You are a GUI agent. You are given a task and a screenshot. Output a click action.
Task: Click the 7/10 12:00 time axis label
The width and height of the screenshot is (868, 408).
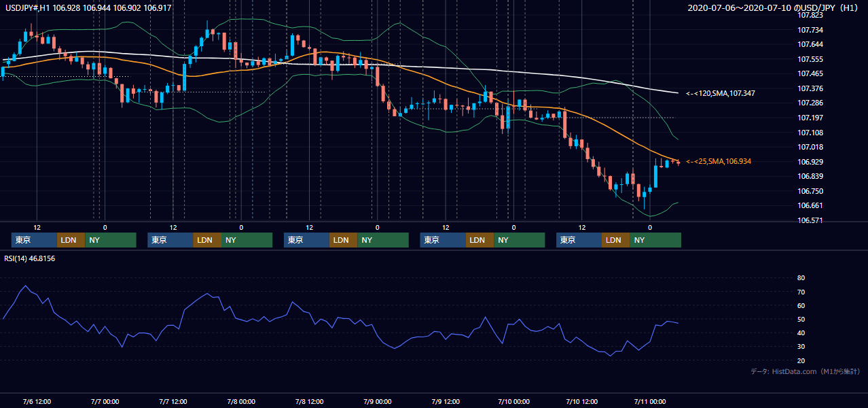point(581,401)
